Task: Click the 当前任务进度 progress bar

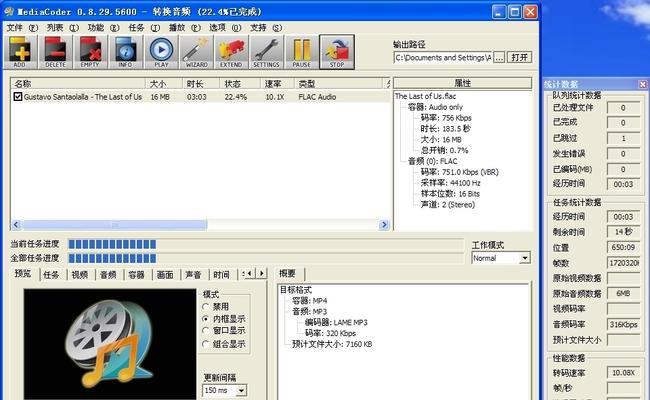Action: 266,244
